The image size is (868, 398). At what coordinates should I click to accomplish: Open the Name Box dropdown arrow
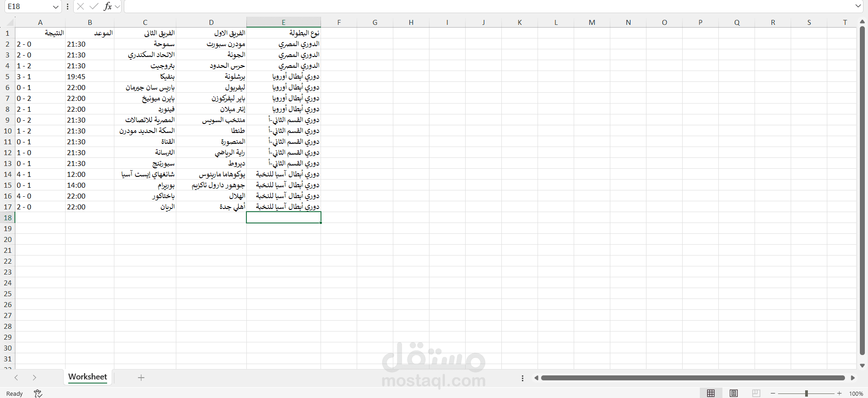point(56,7)
